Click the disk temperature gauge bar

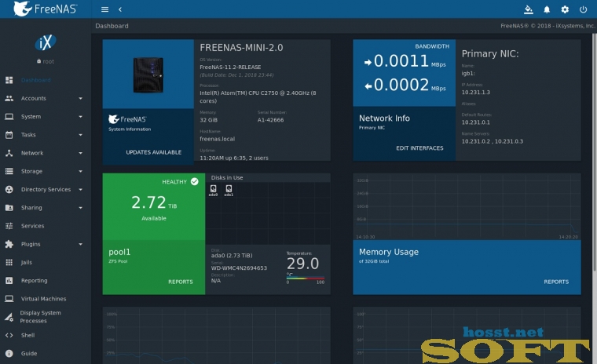(306, 278)
